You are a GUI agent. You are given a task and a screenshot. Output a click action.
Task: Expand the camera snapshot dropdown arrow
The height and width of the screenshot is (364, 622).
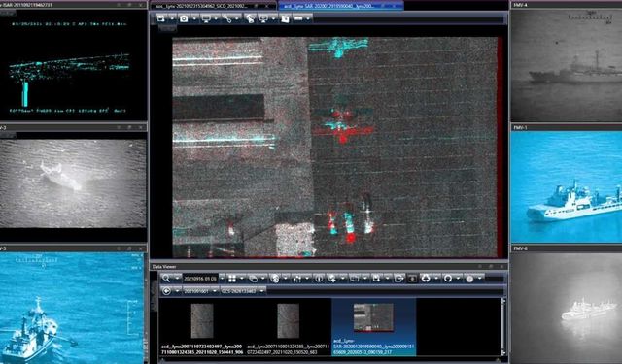[194, 18]
